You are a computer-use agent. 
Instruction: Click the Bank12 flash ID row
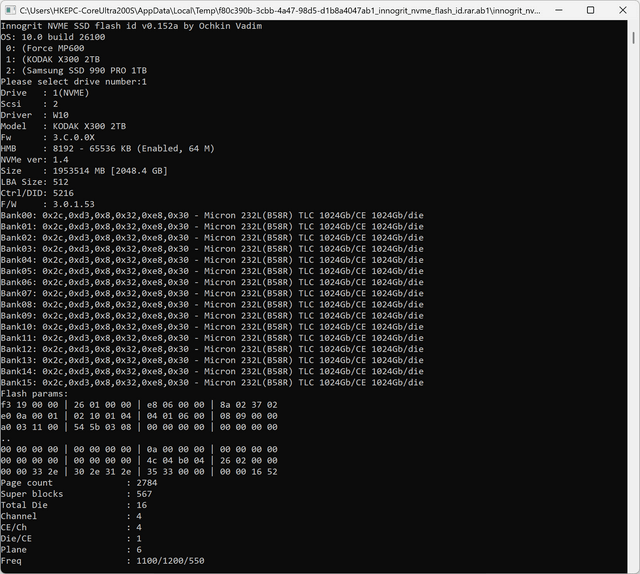coord(212,349)
